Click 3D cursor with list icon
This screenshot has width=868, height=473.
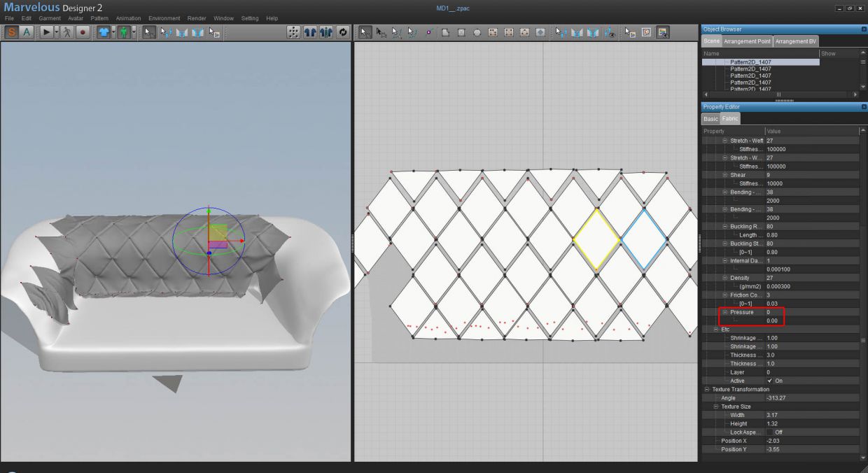tap(214, 32)
